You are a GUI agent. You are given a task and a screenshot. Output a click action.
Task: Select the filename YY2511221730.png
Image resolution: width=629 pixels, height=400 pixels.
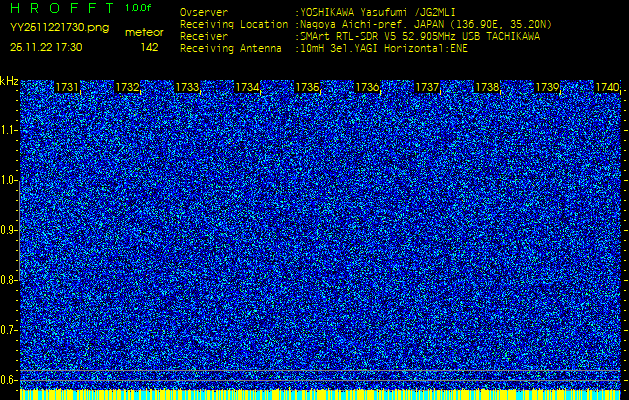pos(59,28)
